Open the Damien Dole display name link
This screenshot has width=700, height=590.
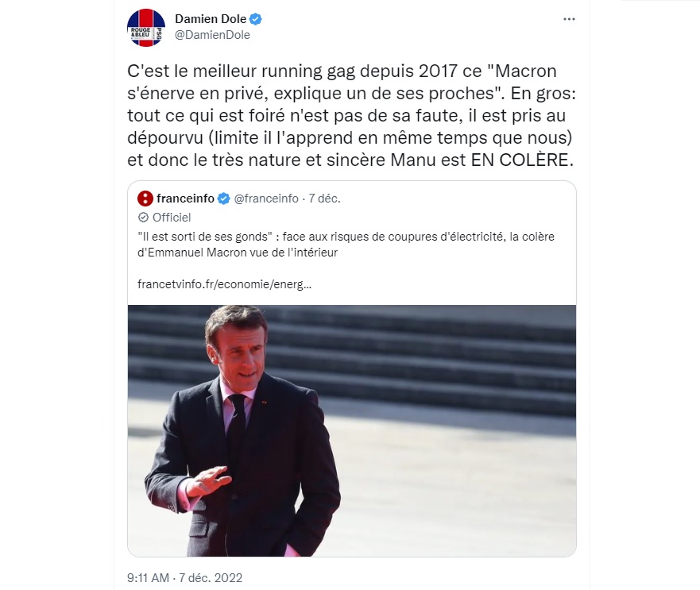[210, 19]
